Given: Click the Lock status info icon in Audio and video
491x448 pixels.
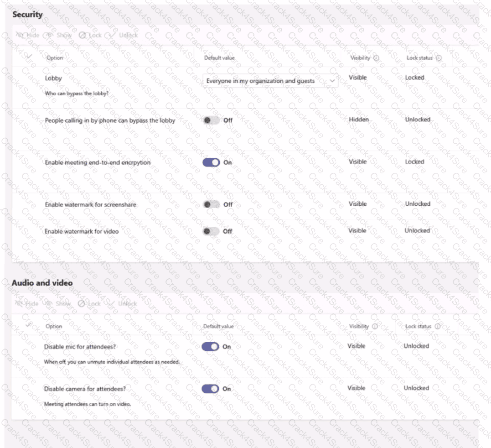Looking at the screenshot, I should 437,326.
